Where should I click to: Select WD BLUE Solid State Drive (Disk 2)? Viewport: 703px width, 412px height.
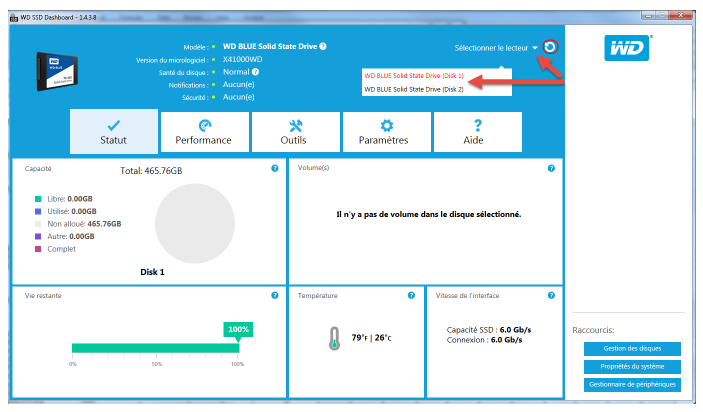pos(414,89)
